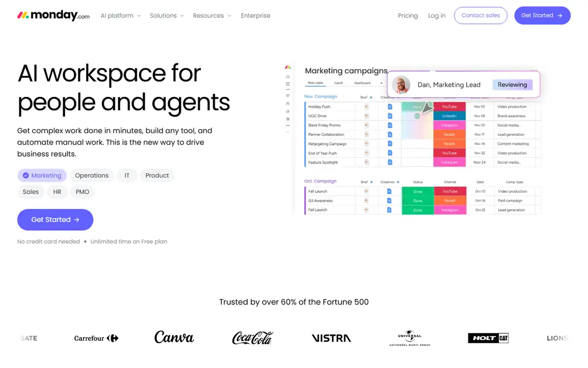Select the Operations category chip
588x368 pixels.
(91, 175)
